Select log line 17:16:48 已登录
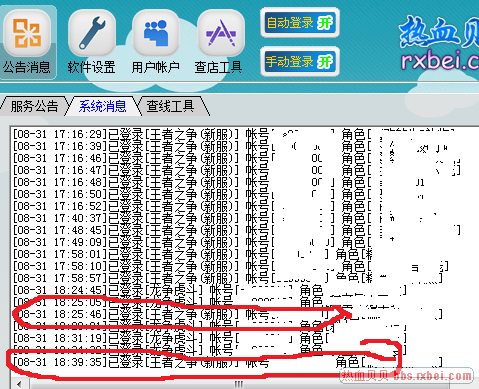Viewport: 479px width, 389px height. pos(218,182)
